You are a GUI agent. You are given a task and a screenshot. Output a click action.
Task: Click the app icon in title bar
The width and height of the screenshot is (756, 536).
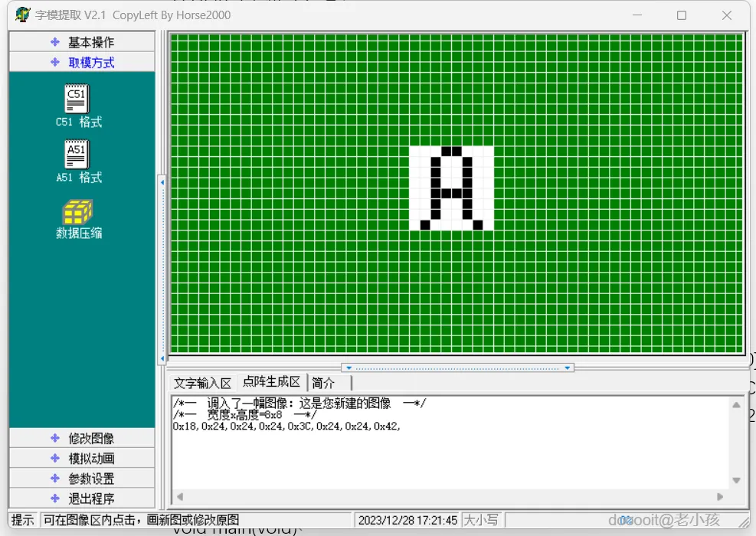pos(22,15)
